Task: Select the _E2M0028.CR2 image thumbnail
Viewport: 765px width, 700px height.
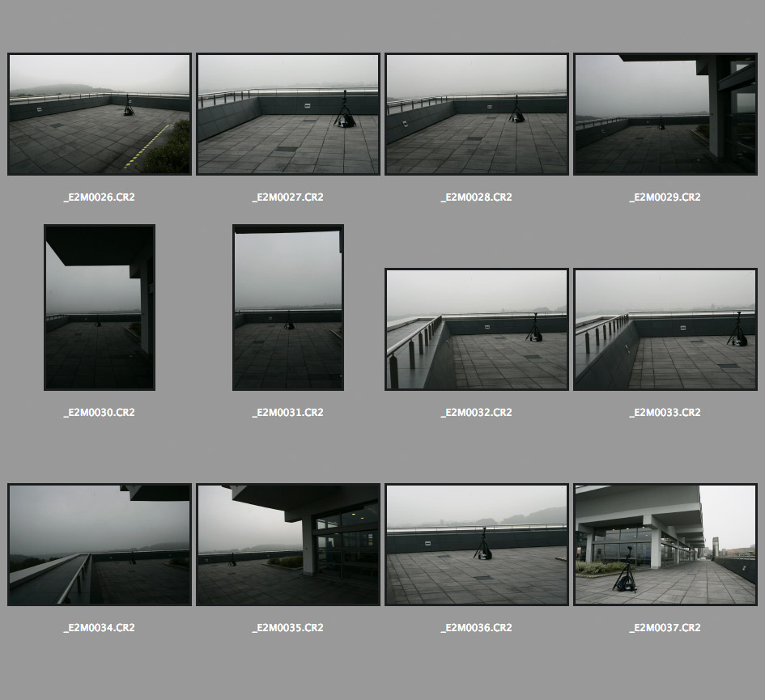Action: [476, 114]
